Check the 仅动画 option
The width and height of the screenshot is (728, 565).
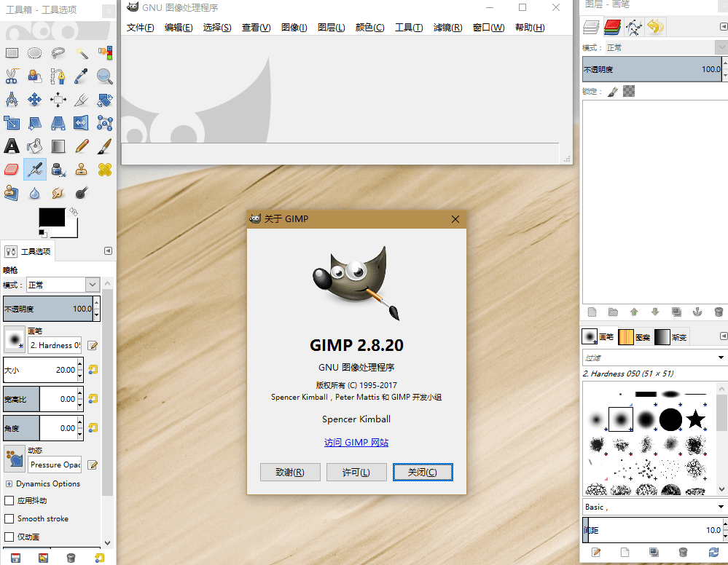point(9,537)
